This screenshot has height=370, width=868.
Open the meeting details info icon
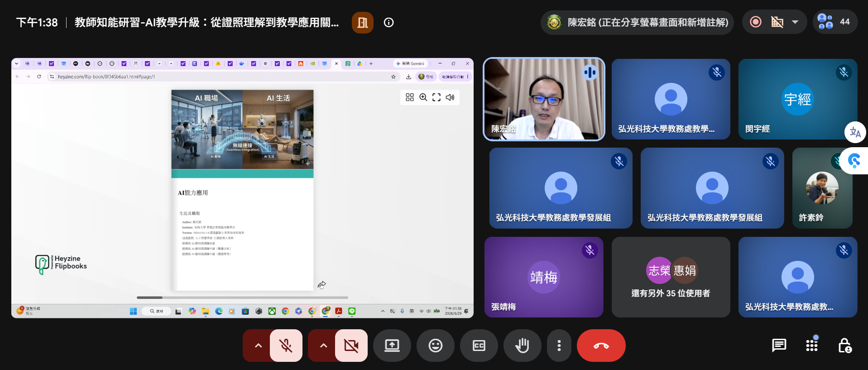(388, 22)
